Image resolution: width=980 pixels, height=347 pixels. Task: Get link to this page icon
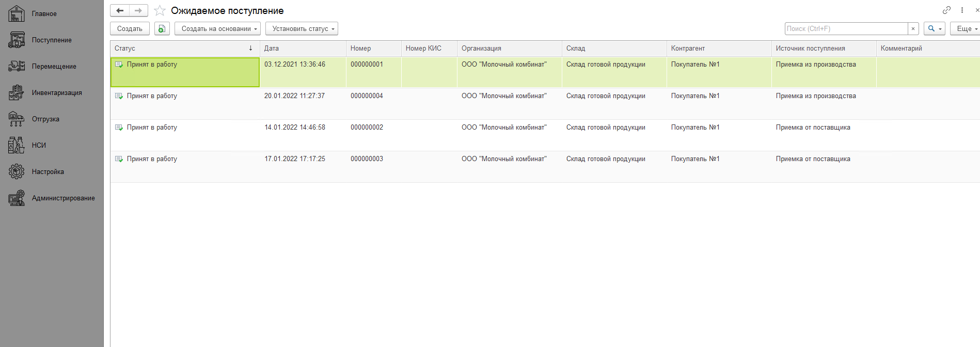tap(946, 10)
